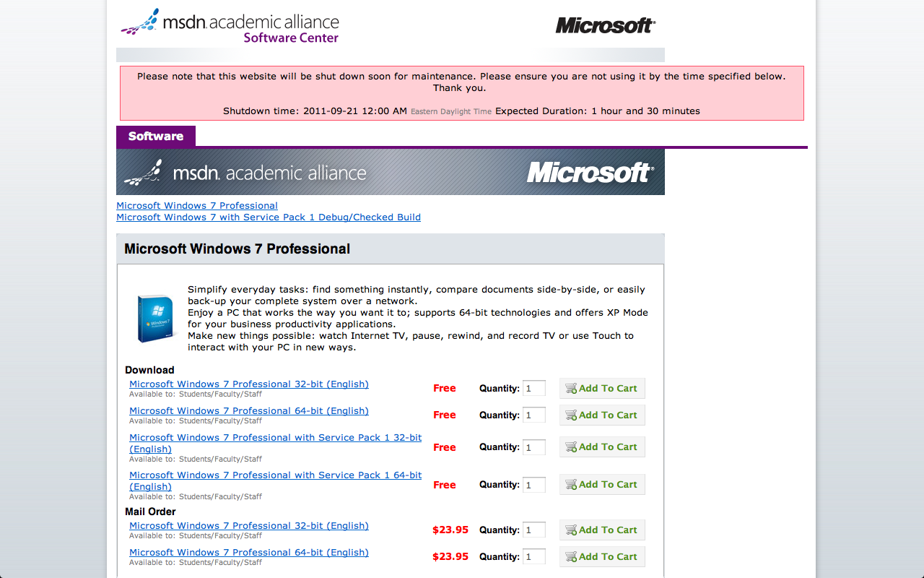Click the Download section label
The width and height of the screenshot is (924, 578).
149,370
